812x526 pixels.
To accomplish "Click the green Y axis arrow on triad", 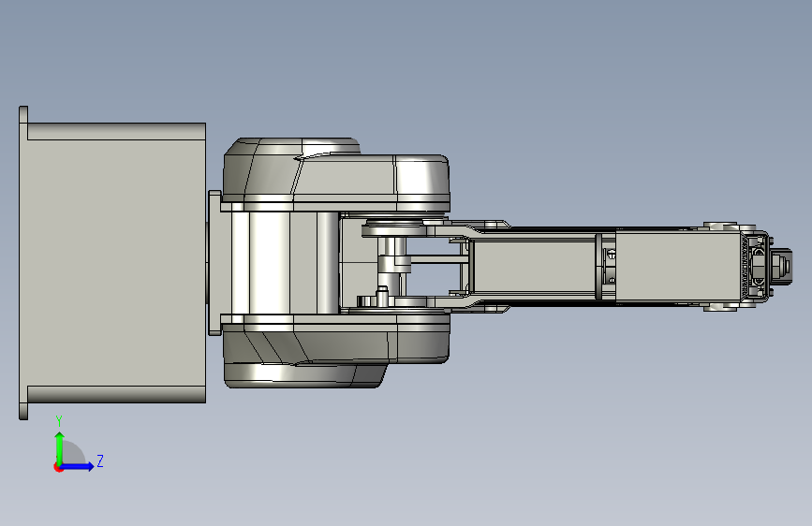I will point(60,447).
